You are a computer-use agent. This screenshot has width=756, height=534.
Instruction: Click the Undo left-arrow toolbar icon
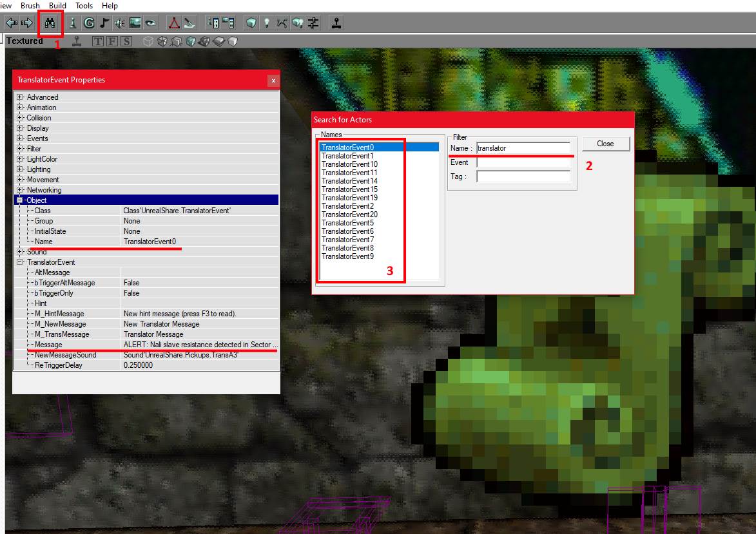point(12,23)
